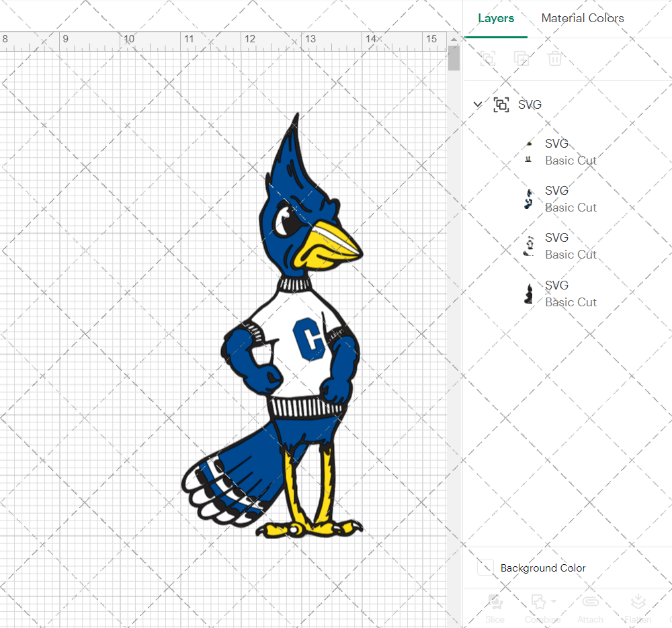Select the top-level SVG group label
This screenshot has width=672, height=628.
(530, 105)
